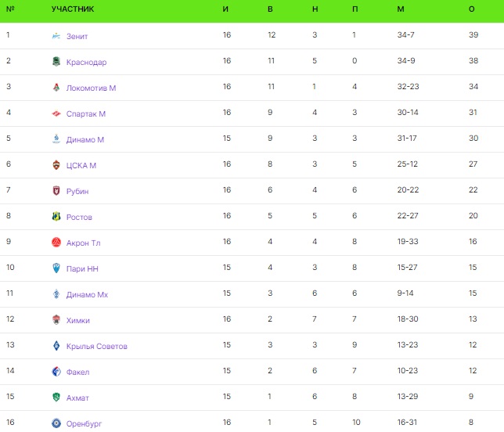The image size is (504, 432).
Task: Click the CSKA M club crest
Action: pos(56,165)
